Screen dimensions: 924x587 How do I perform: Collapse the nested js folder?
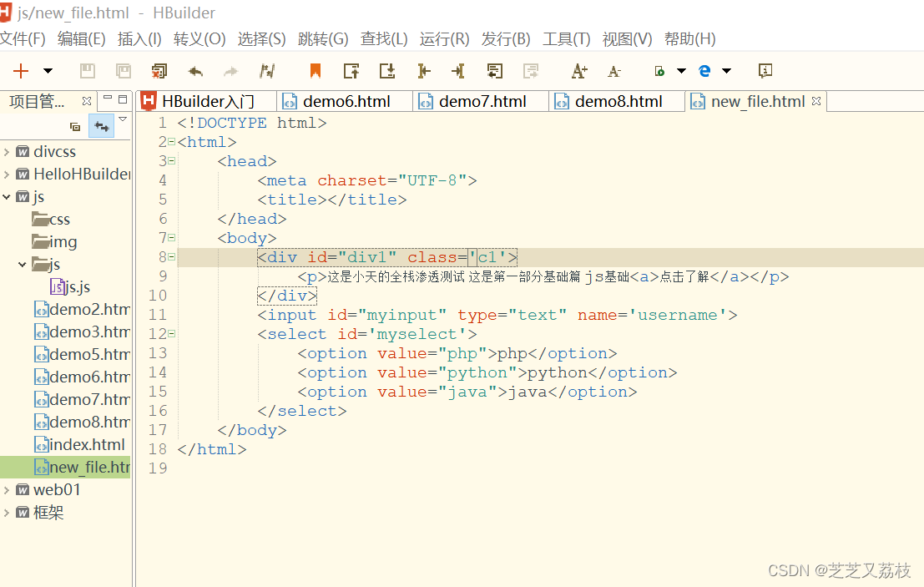pos(23,265)
